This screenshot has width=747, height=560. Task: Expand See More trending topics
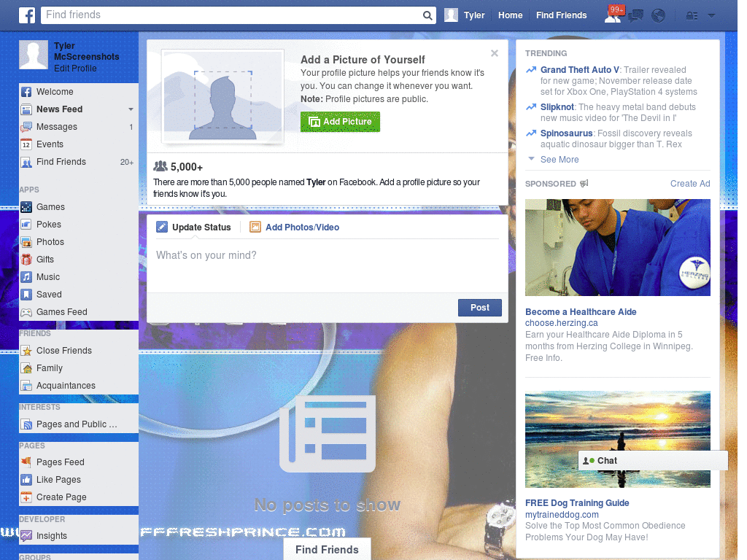click(560, 160)
